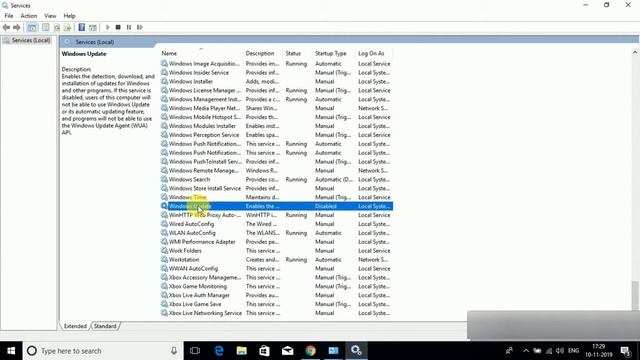Select Windows Modules Installer row
The image size is (640, 360).
point(276,126)
